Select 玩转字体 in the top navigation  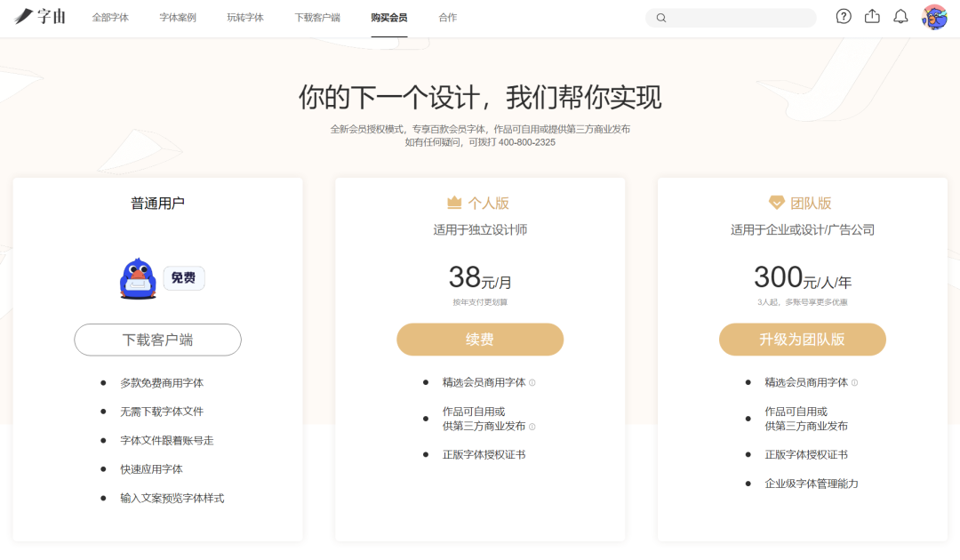tap(245, 18)
